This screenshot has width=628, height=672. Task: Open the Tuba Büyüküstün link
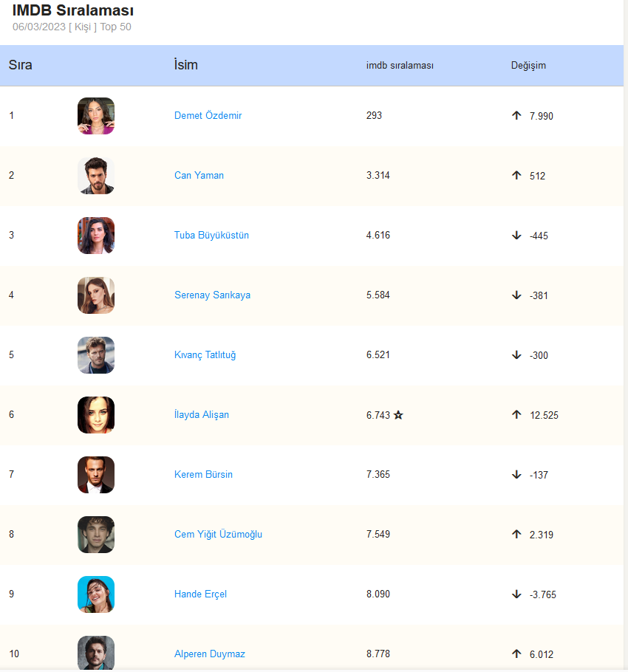(x=211, y=236)
